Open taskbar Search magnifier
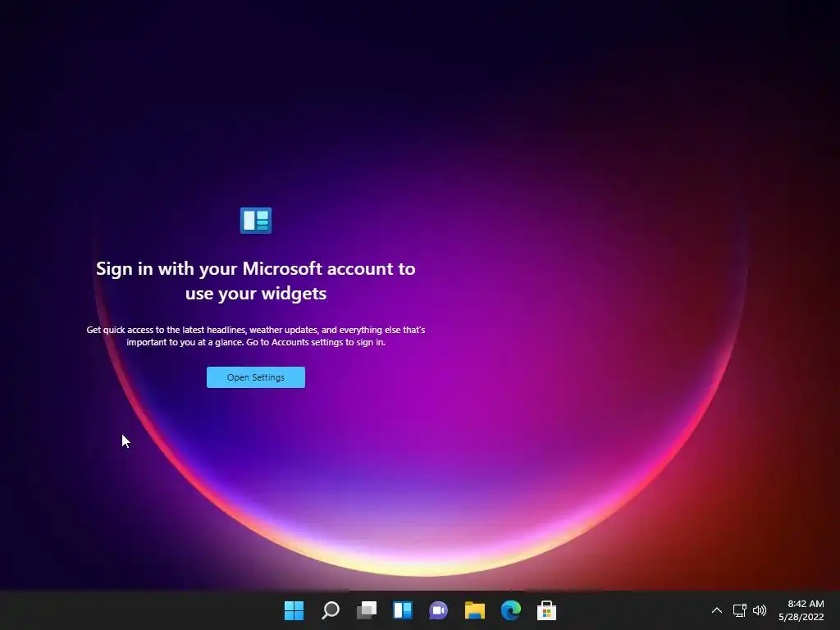The image size is (840, 630). pos(330,610)
